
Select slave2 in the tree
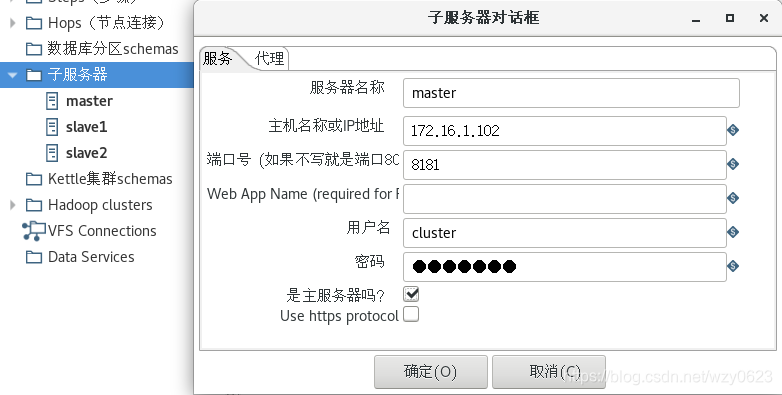(x=86, y=153)
